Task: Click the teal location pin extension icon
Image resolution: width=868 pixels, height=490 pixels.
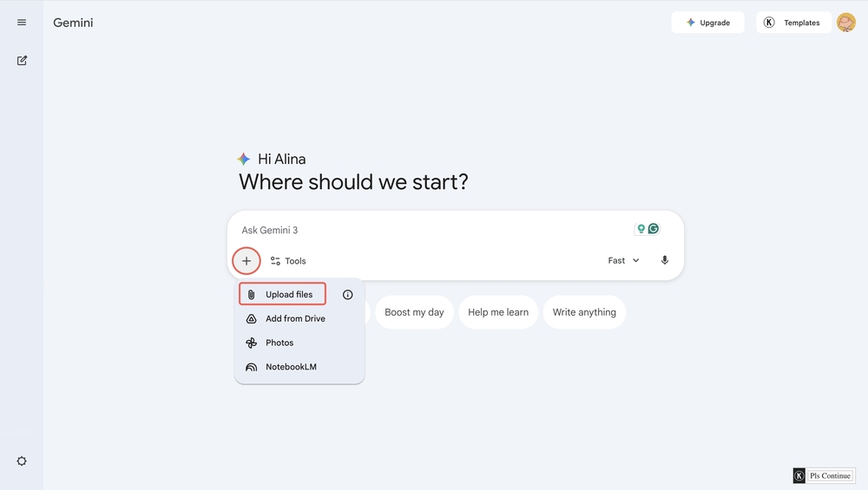Action: (x=641, y=229)
